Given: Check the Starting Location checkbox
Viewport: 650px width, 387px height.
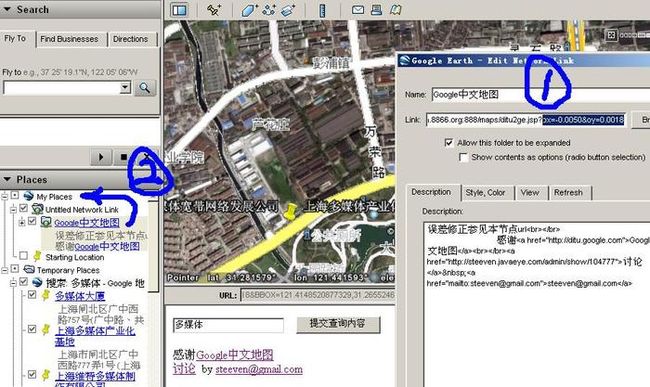Looking at the screenshot, I should [24, 256].
